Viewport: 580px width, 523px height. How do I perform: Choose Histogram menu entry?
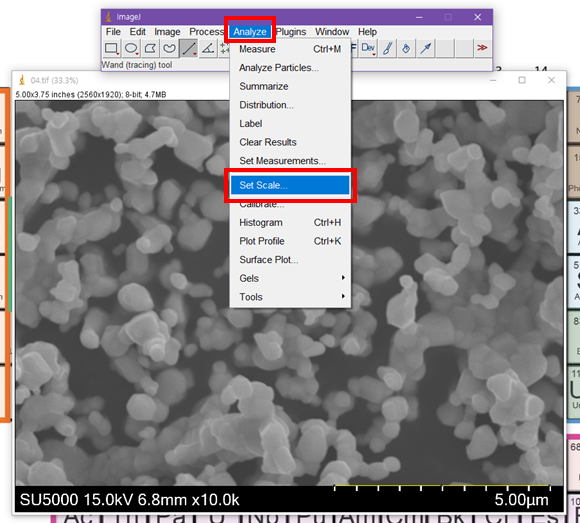click(x=290, y=223)
